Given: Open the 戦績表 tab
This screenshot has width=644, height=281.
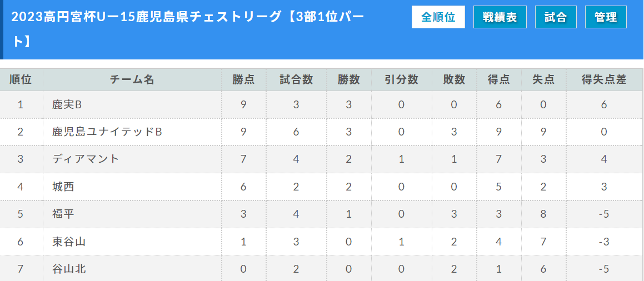Looking at the screenshot, I should click(500, 17).
